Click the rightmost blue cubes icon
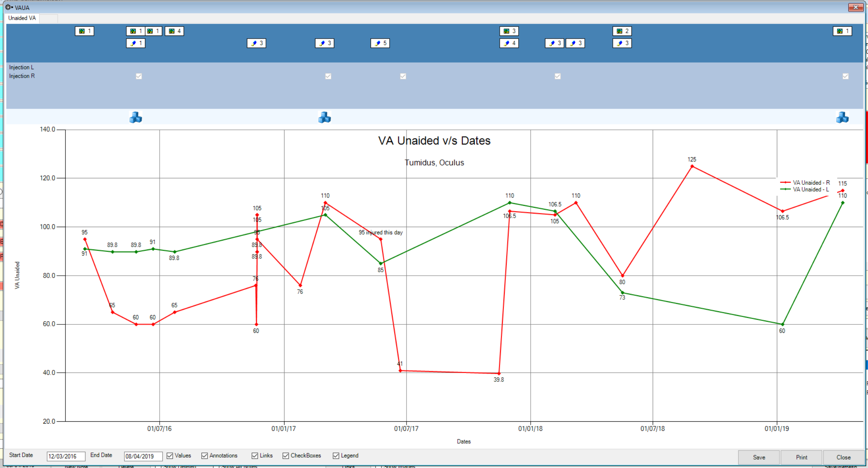This screenshot has width=868, height=468. [843, 117]
